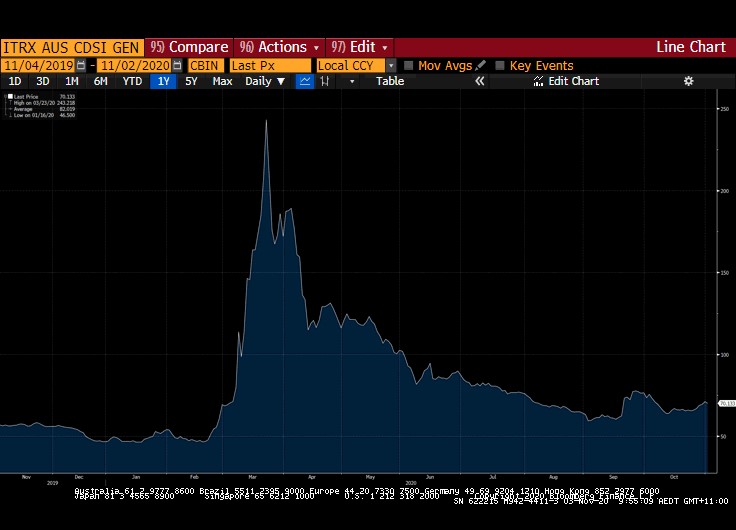The image size is (736, 530).
Task: Expand the Local CCY currency dropdown
Action: [391, 66]
